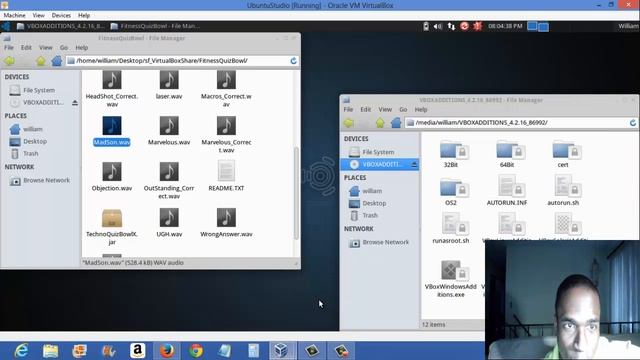Go up to parent folder in VBOXADDITIONS window

[380, 123]
